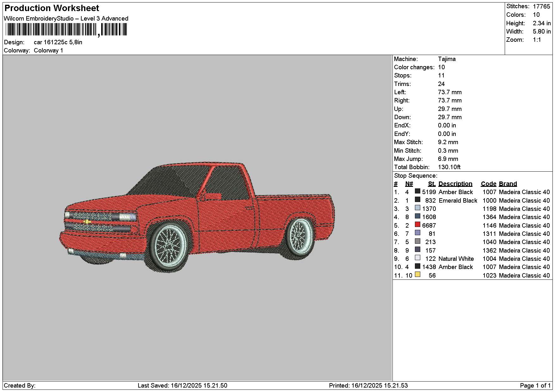Pick the lavender swatch, code 1311
The width and height of the screenshot is (555, 392).
[x=417, y=233]
